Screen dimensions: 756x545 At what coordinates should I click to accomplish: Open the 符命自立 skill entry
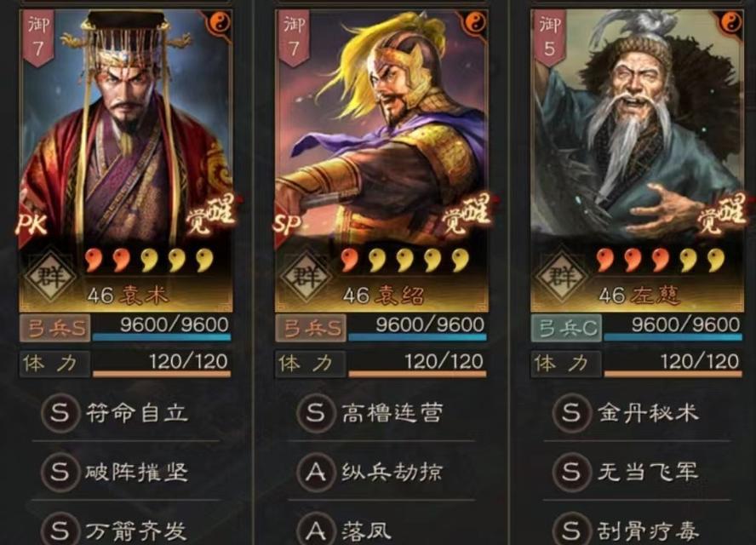pyautogui.click(x=115, y=413)
